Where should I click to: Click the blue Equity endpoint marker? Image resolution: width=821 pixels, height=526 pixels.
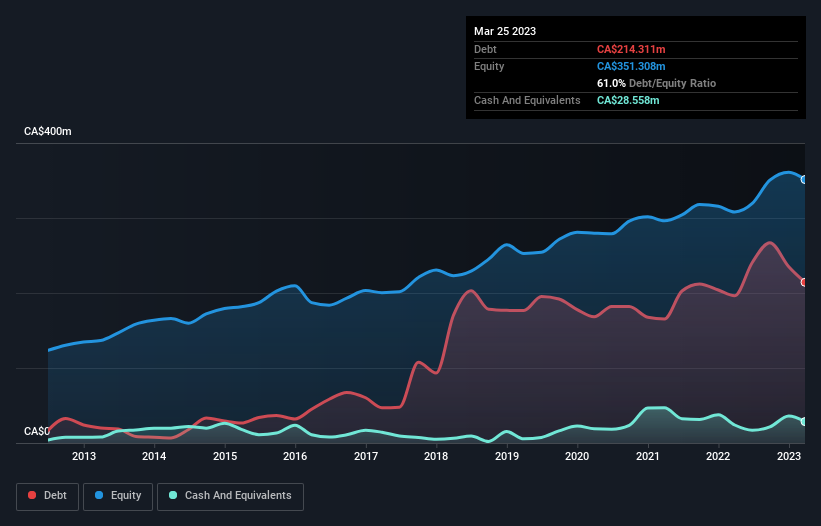[x=804, y=180]
